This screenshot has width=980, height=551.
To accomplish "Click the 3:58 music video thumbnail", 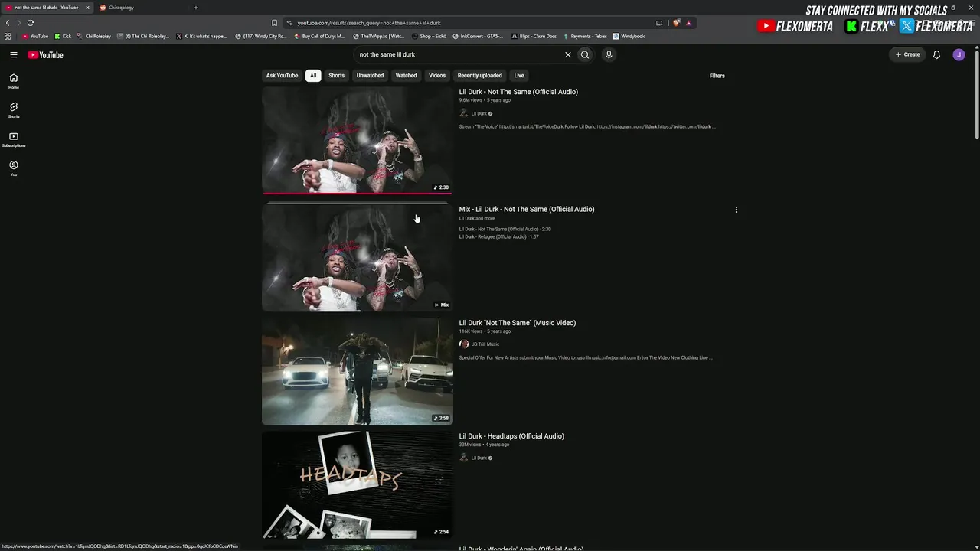I will 358,371.
